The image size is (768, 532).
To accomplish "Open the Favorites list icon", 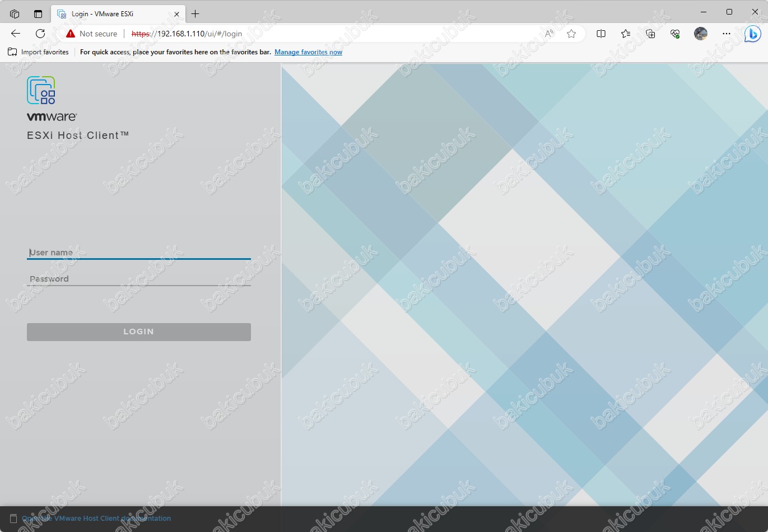I will pos(626,34).
